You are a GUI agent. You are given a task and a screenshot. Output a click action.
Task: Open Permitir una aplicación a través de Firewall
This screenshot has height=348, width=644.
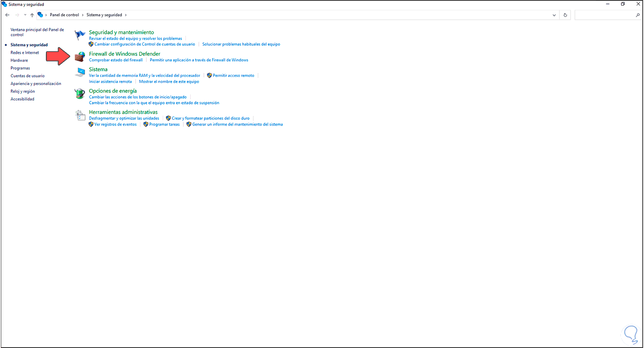(199, 60)
